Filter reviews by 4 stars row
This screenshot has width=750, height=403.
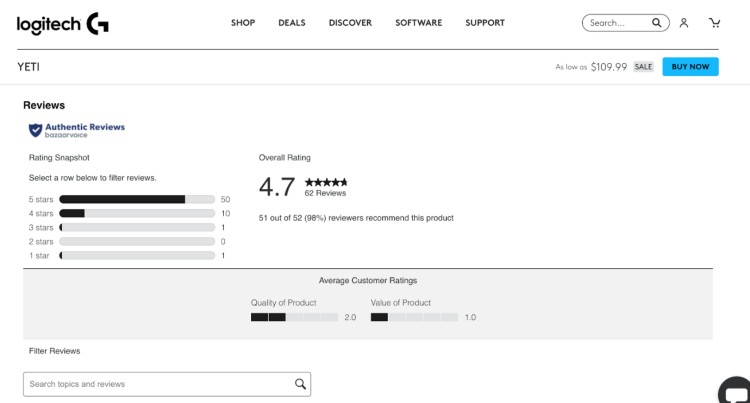click(129, 213)
